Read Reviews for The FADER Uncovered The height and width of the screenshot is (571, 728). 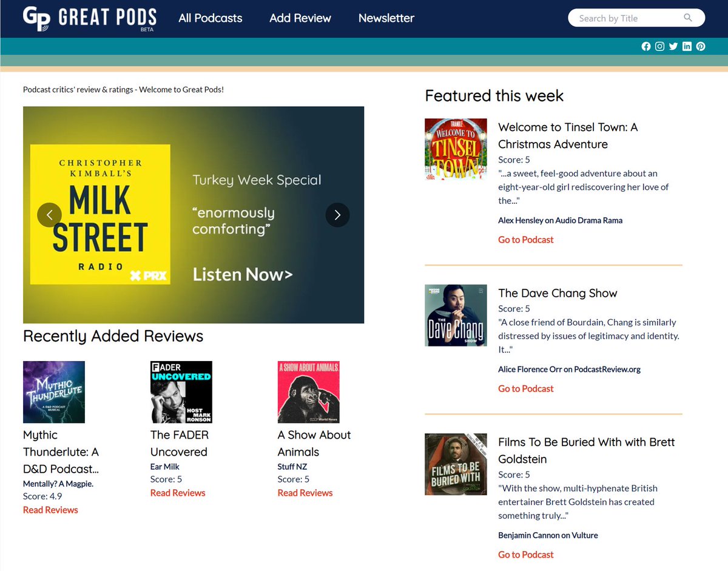click(x=178, y=493)
